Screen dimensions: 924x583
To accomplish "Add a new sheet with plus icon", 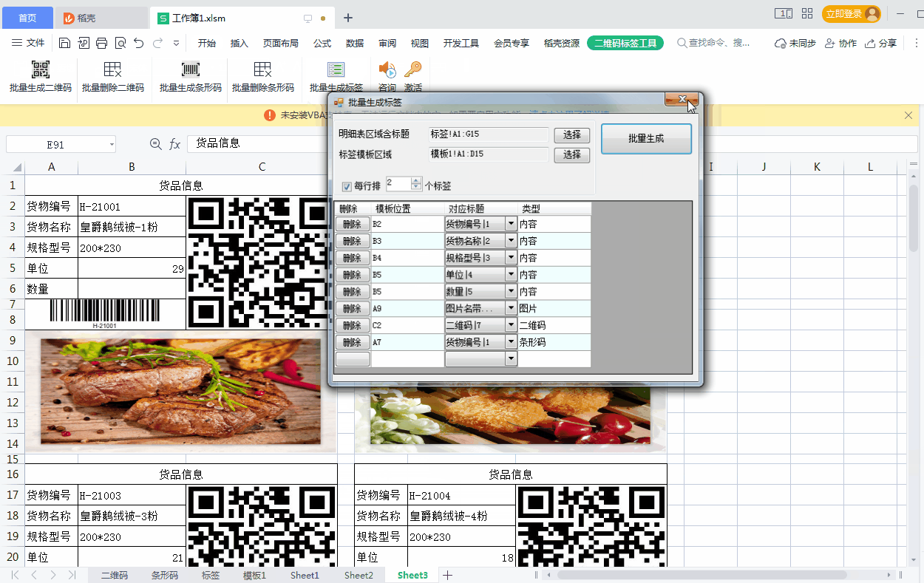I will pos(447,575).
